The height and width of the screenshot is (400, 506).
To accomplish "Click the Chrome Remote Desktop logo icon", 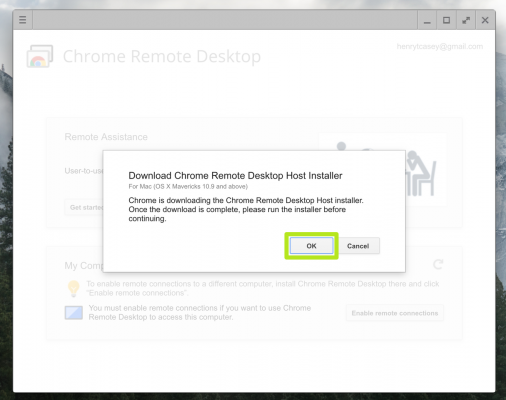I will click(x=40, y=56).
